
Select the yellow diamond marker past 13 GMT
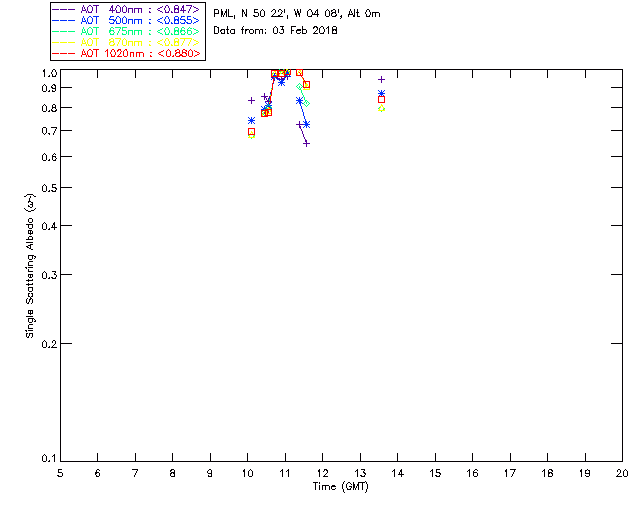381,109
